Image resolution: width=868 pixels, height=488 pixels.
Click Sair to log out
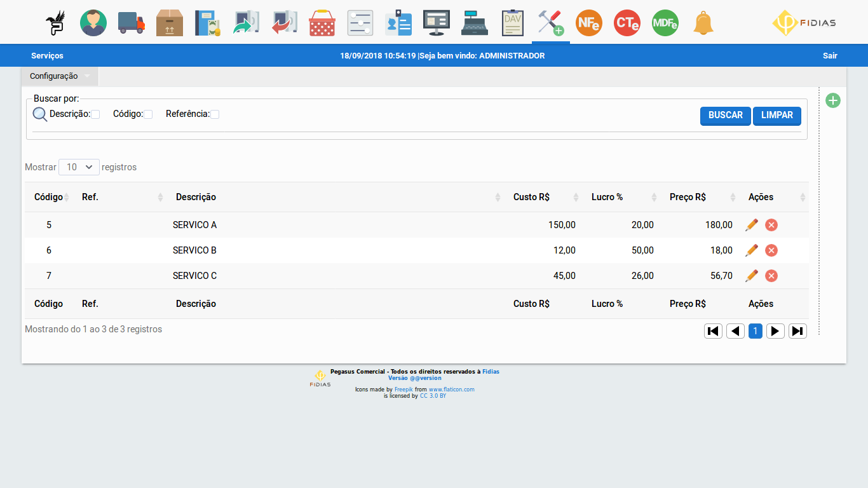coord(830,56)
